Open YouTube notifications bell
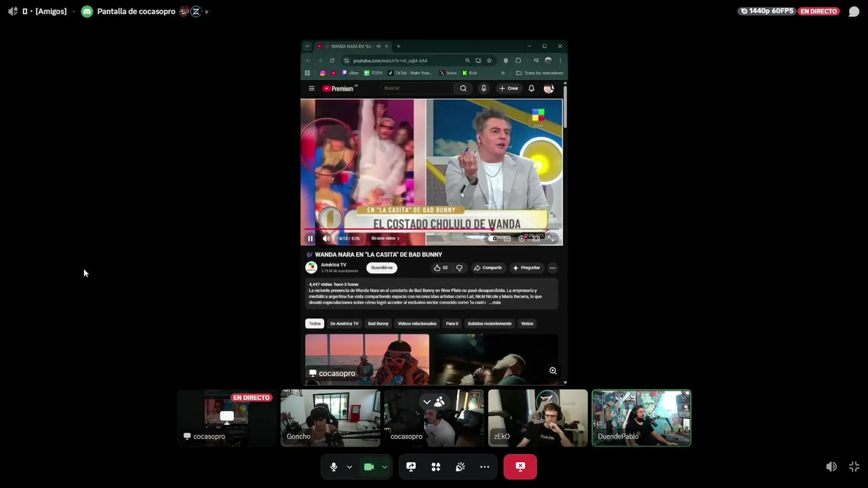This screenshot has height=488, width=868. 532,88
